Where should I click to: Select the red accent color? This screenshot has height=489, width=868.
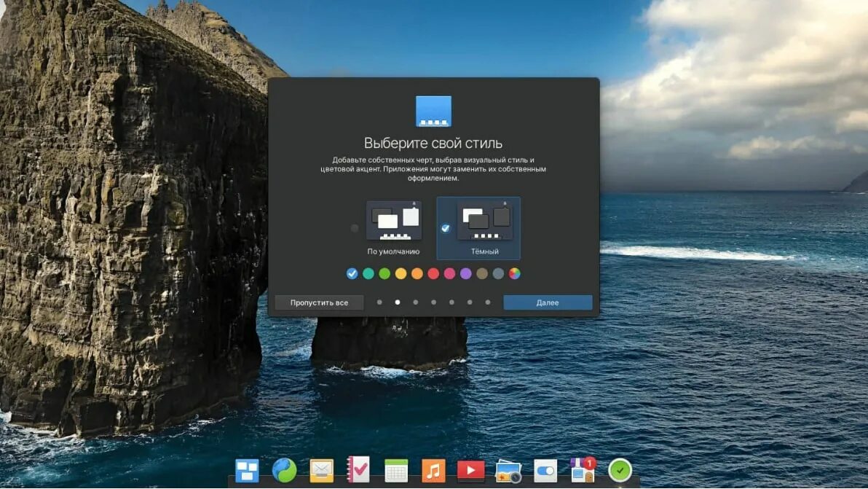pyautogui.click(x=433, y=273)
